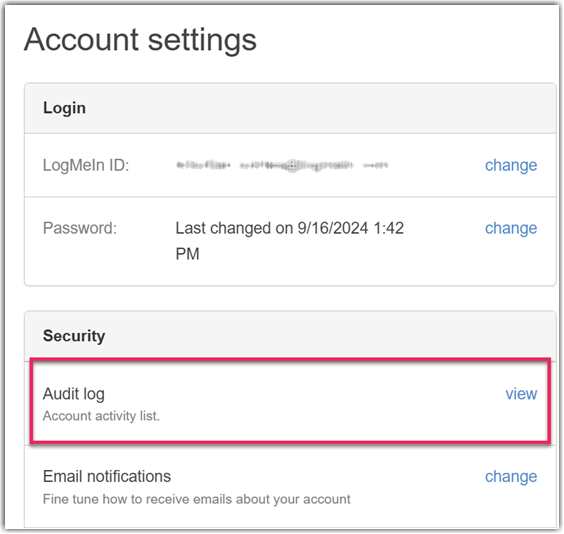The image size is (564, 534).
Task: View the Audit log
Action: tap(521, 394)
